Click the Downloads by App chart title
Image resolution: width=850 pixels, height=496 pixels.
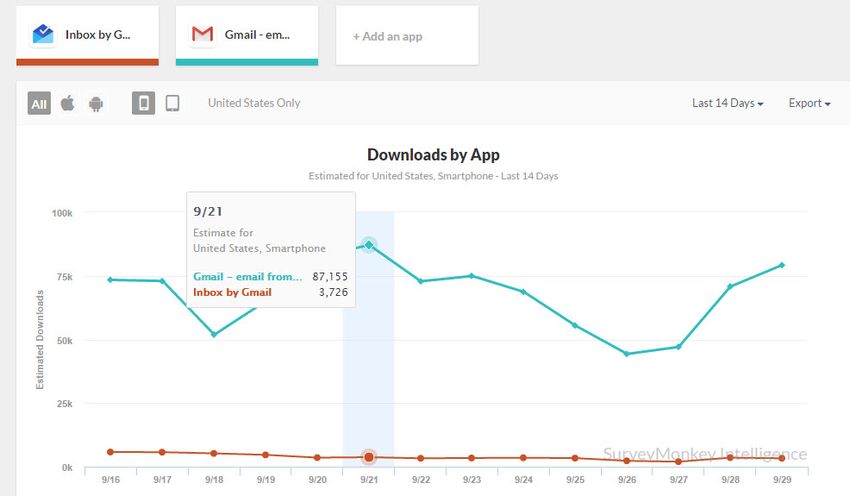click(433, 155)
